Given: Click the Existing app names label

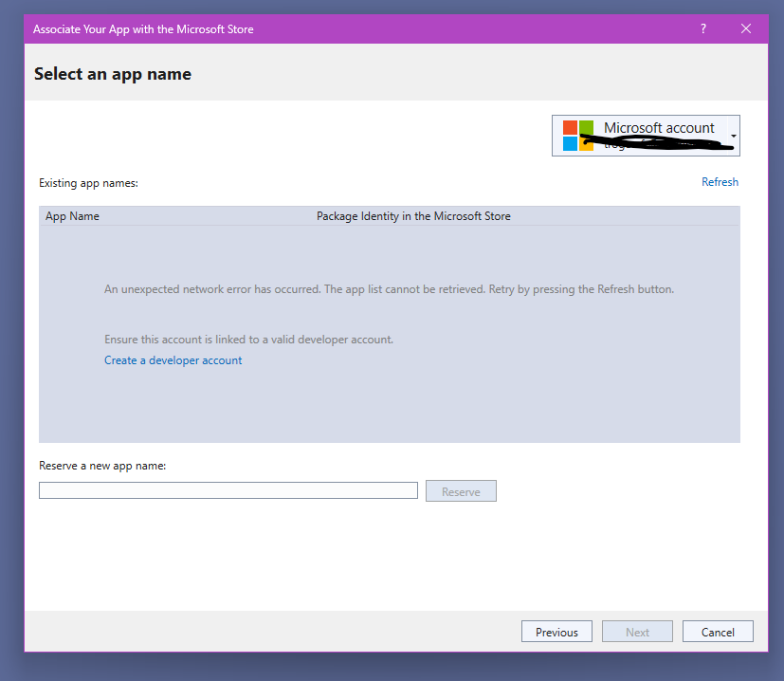Looking at the screenshot, I should pyautogui.click(x=88, y=183).
